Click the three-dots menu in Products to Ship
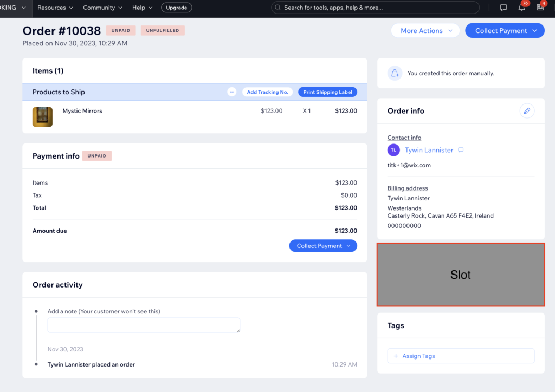 [232, 92]
